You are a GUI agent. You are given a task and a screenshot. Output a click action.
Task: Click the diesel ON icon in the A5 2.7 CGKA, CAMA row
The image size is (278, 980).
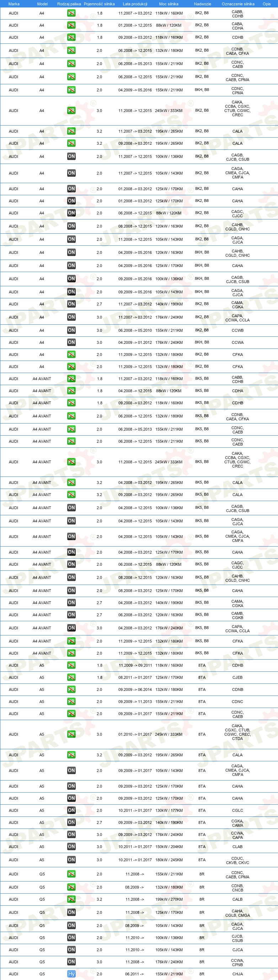pyautogui.click(x=71, y=822)
